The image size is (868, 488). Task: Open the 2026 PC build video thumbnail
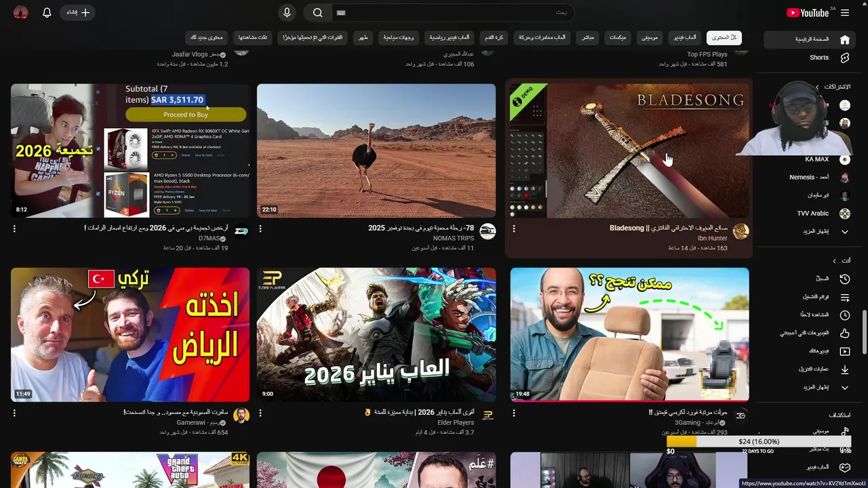130,150
